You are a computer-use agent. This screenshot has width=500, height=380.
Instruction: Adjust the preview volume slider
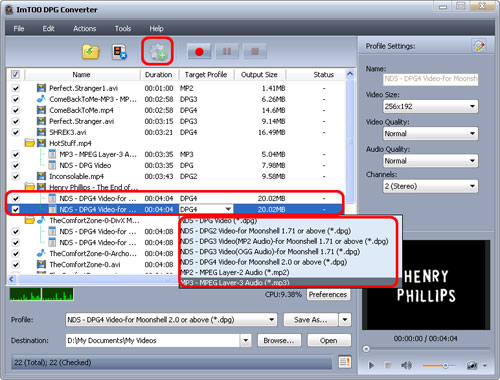tap(439, 366)
